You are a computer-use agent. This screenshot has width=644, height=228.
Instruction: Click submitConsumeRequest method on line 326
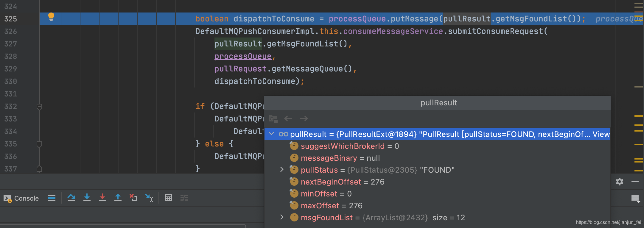point(495,31)
